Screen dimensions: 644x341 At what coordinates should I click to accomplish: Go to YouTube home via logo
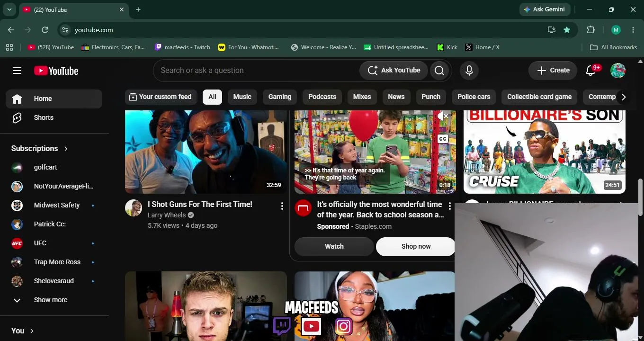click(56, 71)
